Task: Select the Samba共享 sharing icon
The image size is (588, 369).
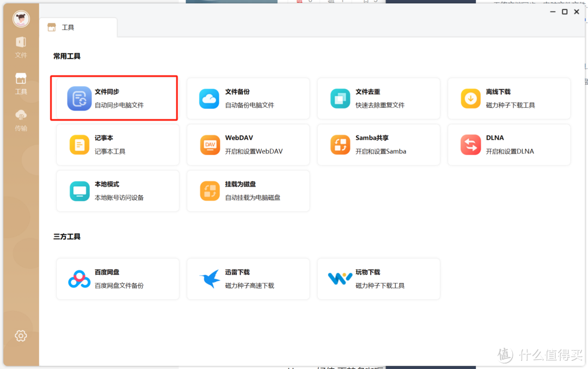Action: point(340,144)
